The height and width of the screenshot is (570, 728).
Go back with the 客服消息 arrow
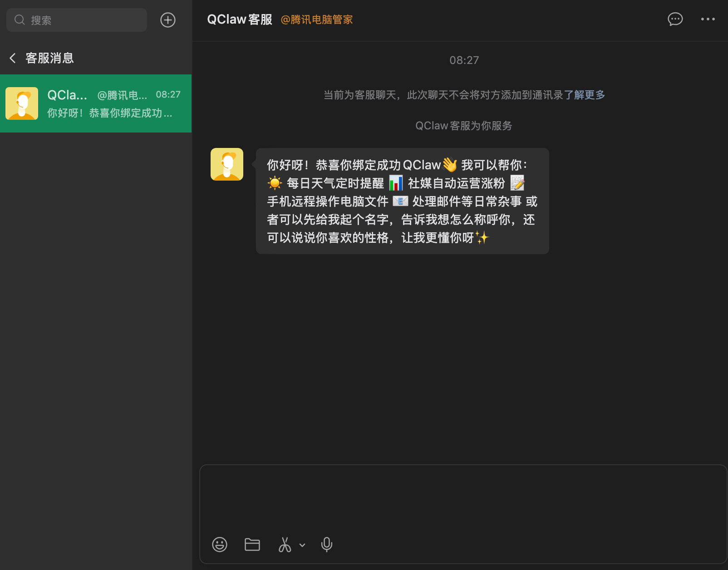tap(13, 58)
